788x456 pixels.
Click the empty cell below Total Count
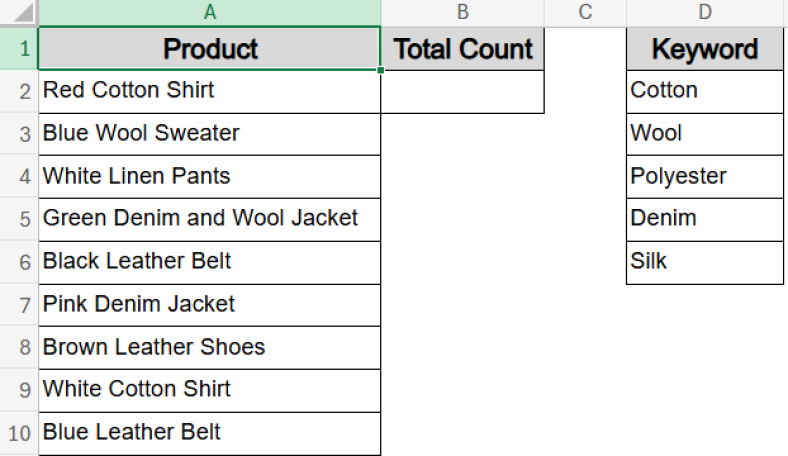point(463,91)
